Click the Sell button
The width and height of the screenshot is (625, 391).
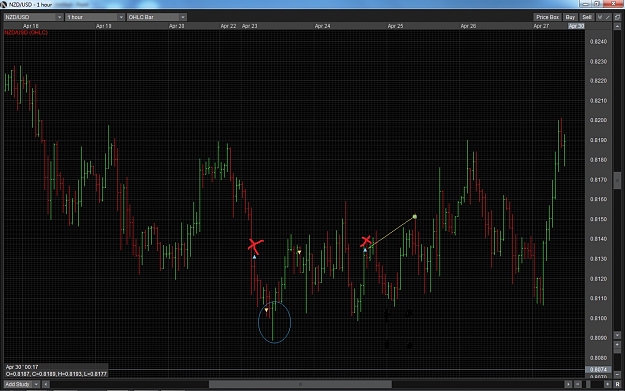(x=587, y=17)
